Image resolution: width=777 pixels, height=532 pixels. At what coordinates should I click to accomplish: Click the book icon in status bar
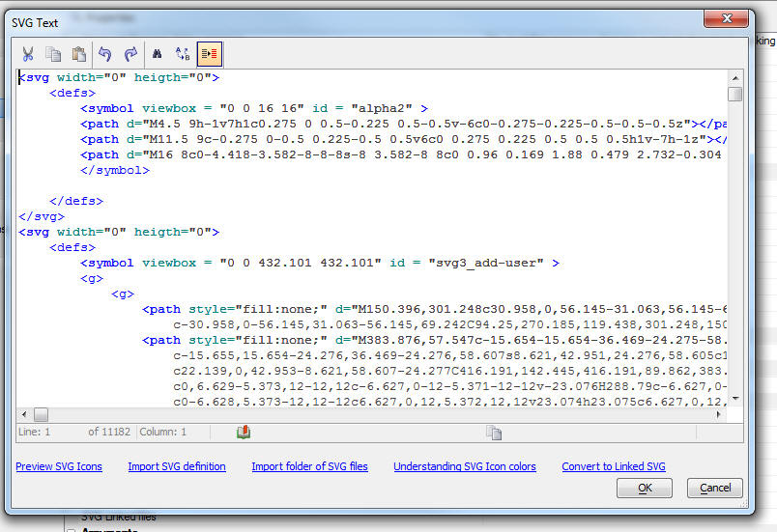(244, 432)
